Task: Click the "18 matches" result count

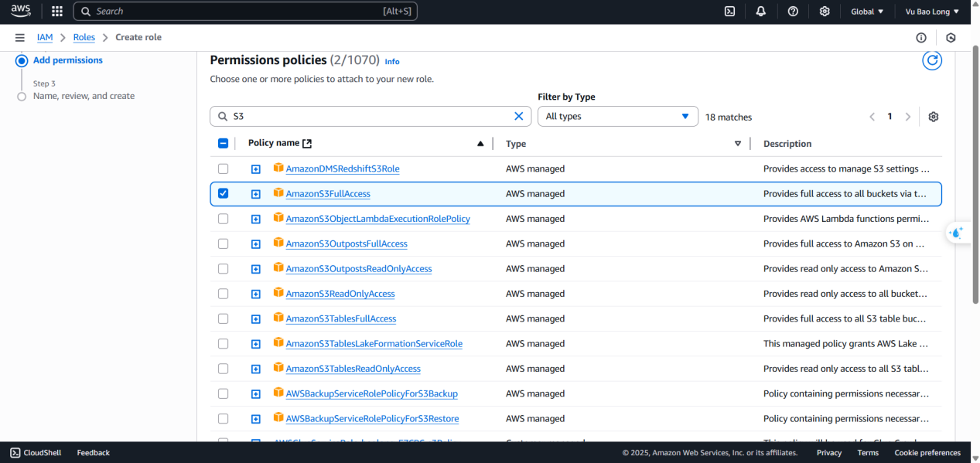Action: coord(729,117)
